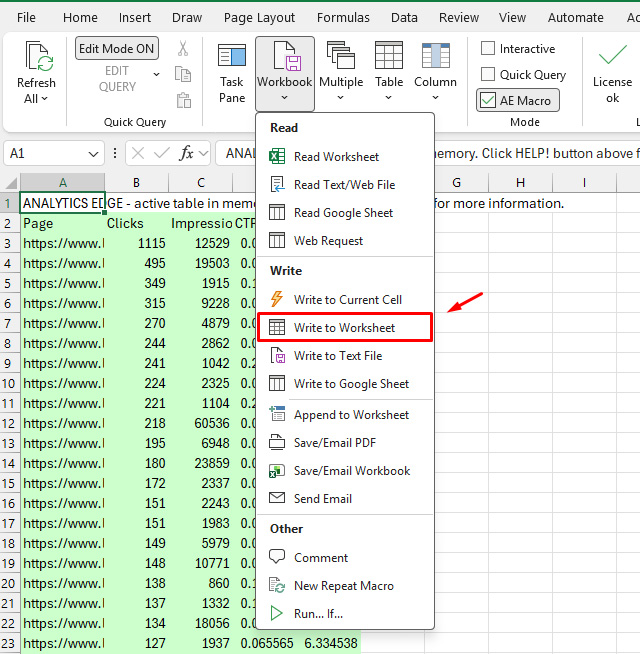Switch to the Formulas tab

click(343, 18)
